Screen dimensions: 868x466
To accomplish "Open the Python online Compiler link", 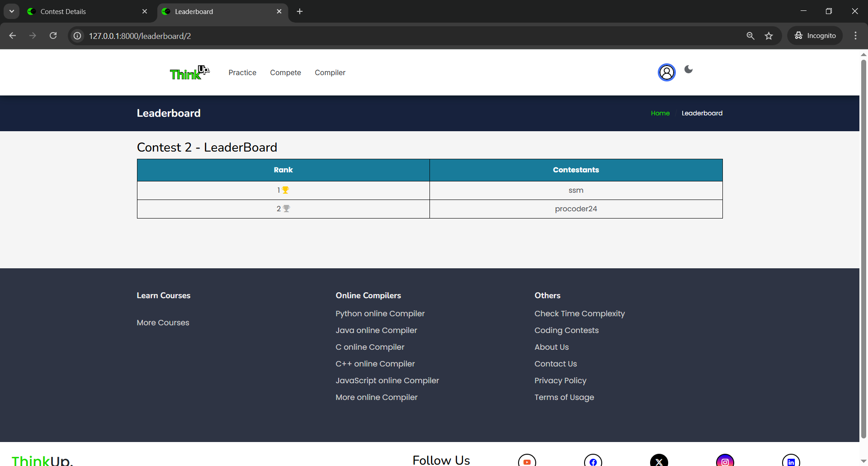I will pos(380,314).
